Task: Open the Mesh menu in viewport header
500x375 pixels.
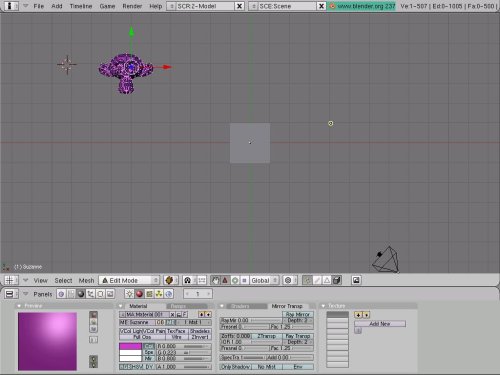Action: tap(86, 280)
